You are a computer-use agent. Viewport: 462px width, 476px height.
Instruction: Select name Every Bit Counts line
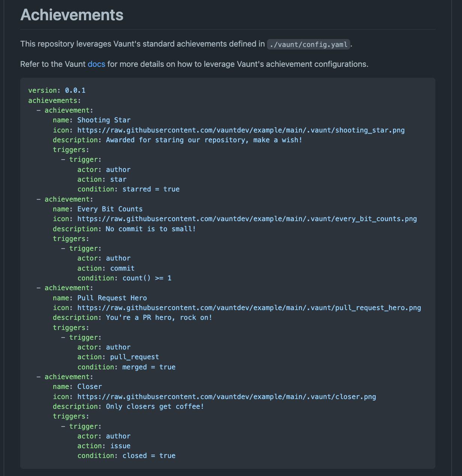click(x=98, y=209)
